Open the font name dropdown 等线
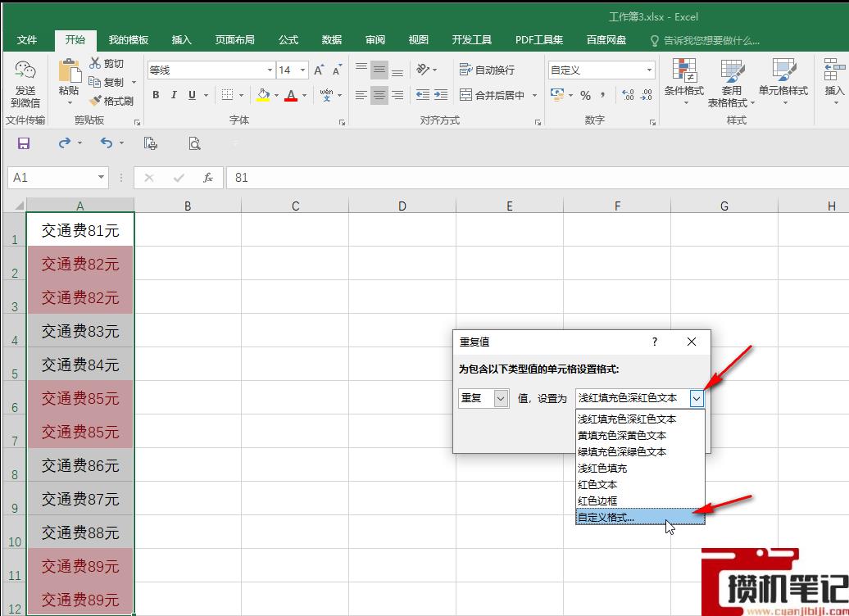This screenshot has height=616, width=849. [x=270, y=70]
